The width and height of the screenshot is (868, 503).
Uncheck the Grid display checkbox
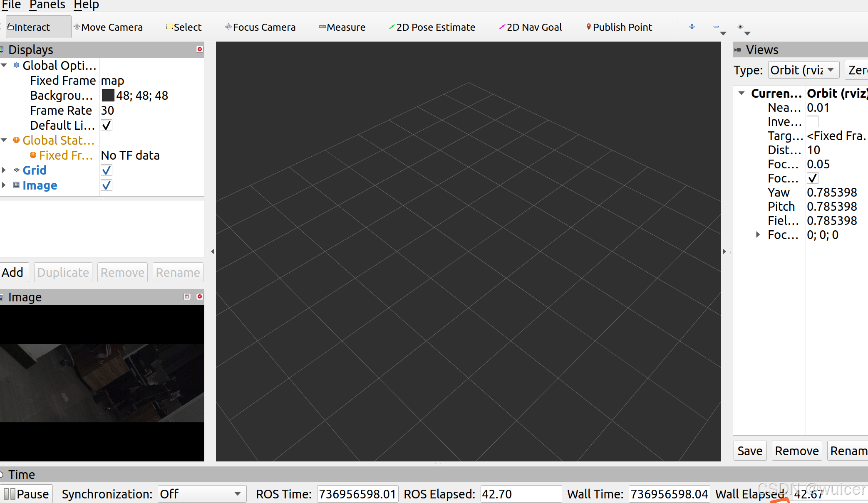107,170
